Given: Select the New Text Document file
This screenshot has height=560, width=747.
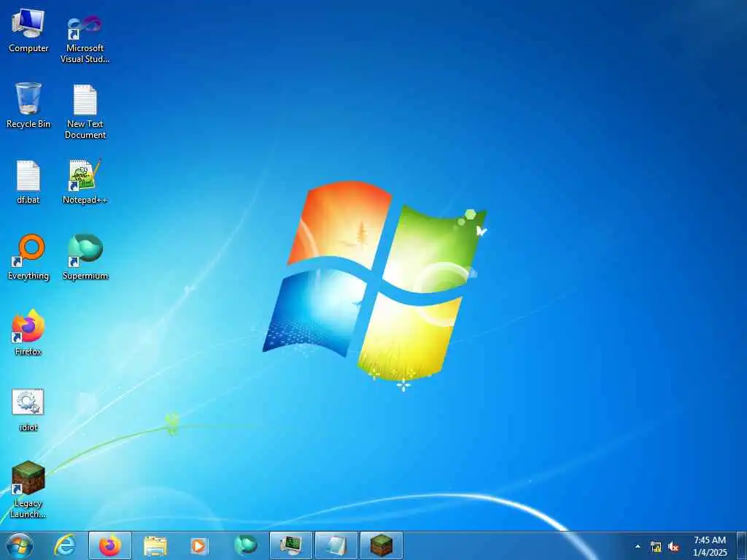Looking at the screenshot, I should 85,112.
